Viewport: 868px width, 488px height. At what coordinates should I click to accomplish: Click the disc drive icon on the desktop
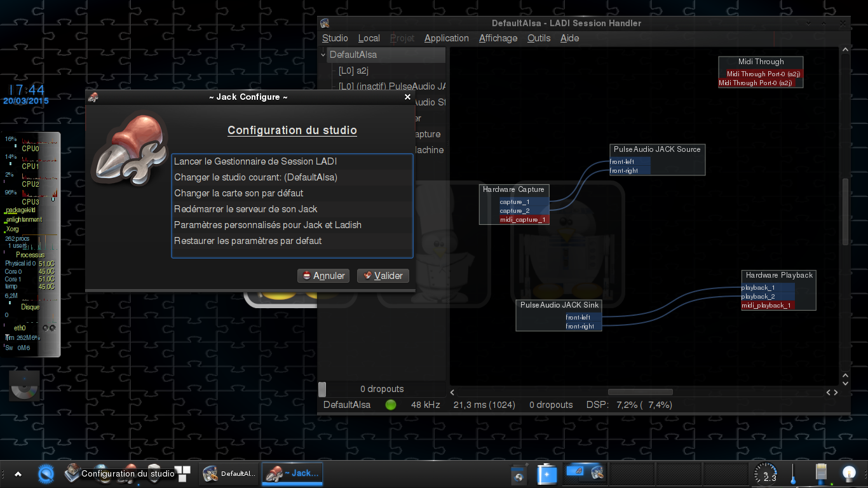[24, 386]
